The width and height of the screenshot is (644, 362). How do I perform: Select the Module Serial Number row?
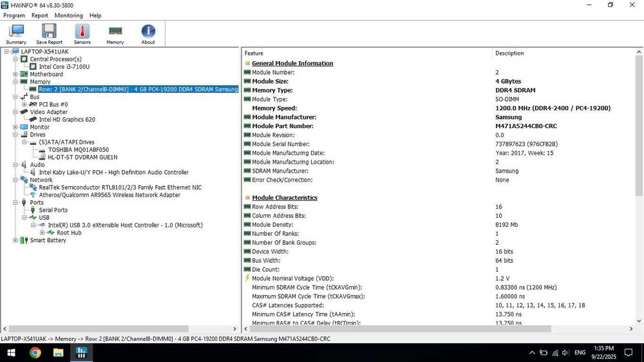(437, 144)
